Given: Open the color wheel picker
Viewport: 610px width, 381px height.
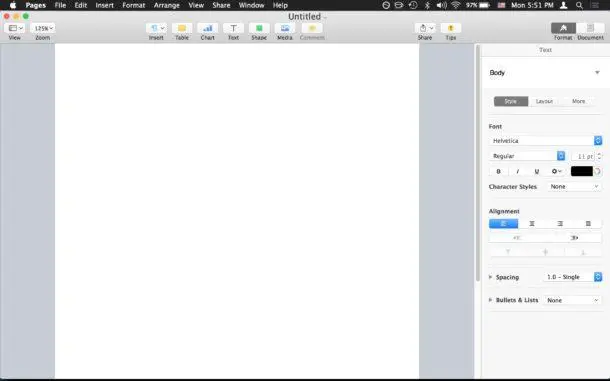Looking at the screenshot, I should click(598, 171).
